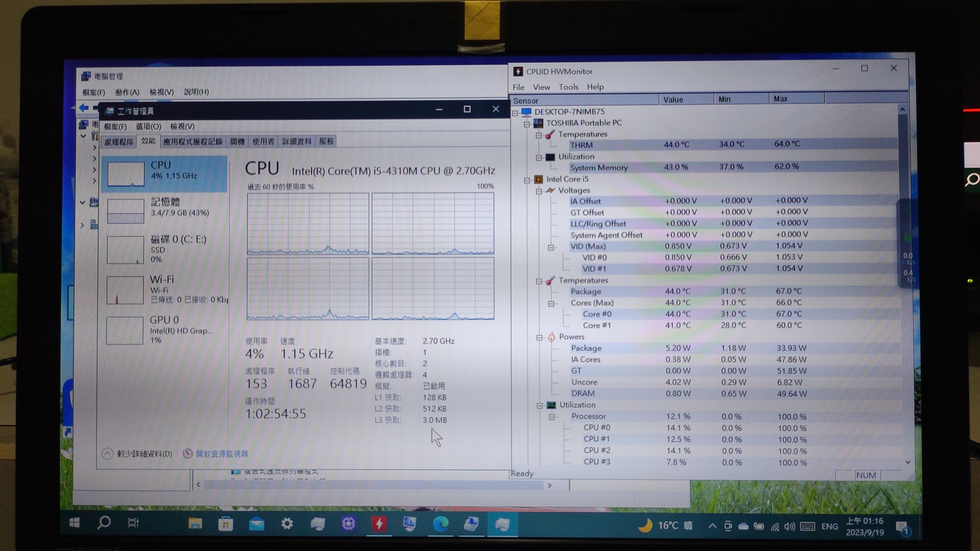Switch to 開機 startup tab
The width and height of the screenshot is (980, 551).
click(x=237, y=141)
